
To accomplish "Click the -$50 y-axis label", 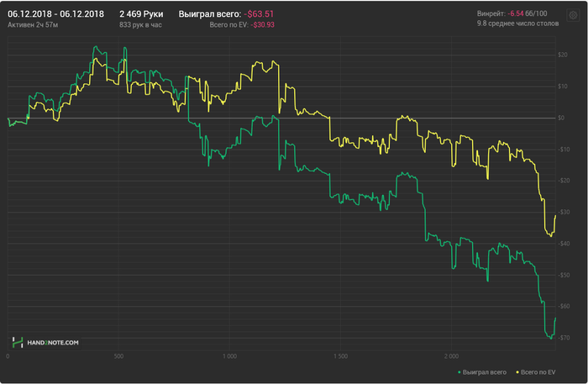I will click(564, 275).
